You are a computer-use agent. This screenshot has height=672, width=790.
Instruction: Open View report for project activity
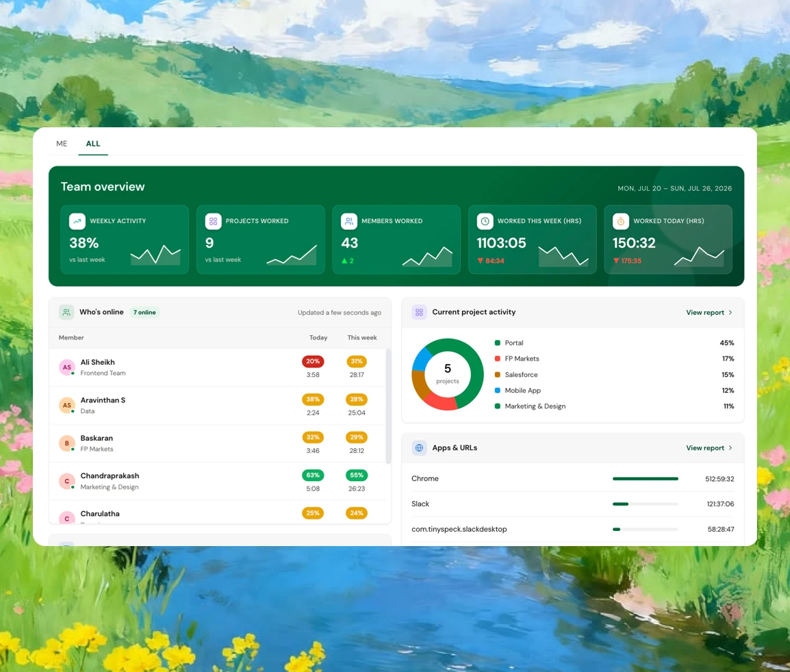[709, 312]
